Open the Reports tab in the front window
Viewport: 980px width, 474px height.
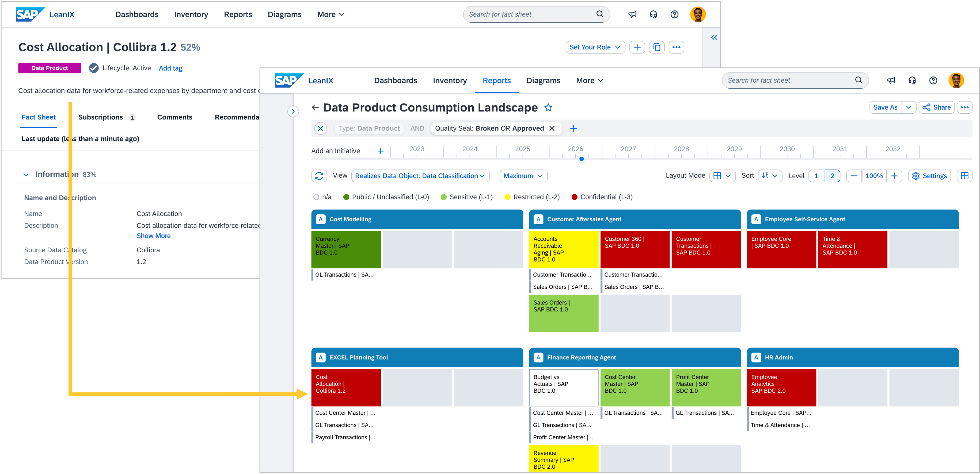pos(496,80)
